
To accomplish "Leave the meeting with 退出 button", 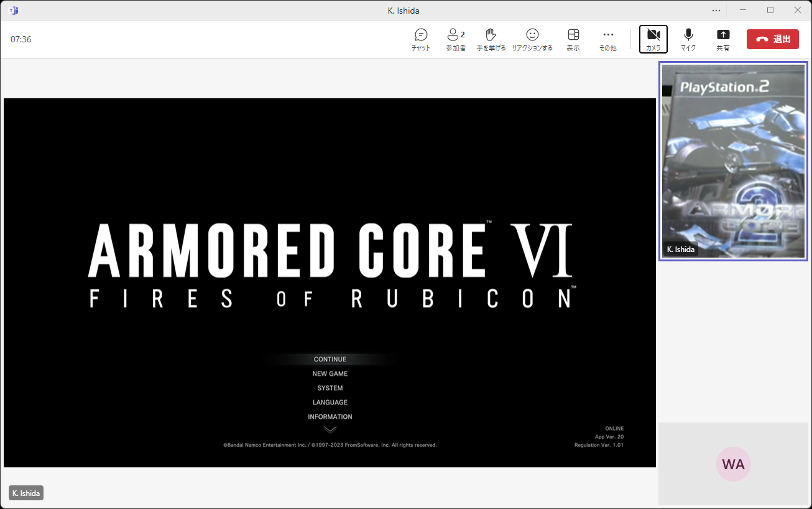I will click(773, 39).
